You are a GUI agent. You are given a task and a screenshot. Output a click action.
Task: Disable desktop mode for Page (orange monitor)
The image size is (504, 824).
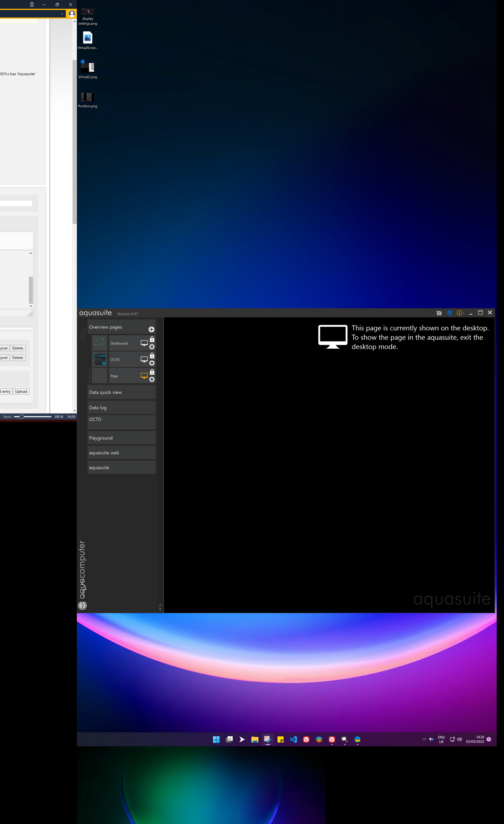[x=144, y=376]
